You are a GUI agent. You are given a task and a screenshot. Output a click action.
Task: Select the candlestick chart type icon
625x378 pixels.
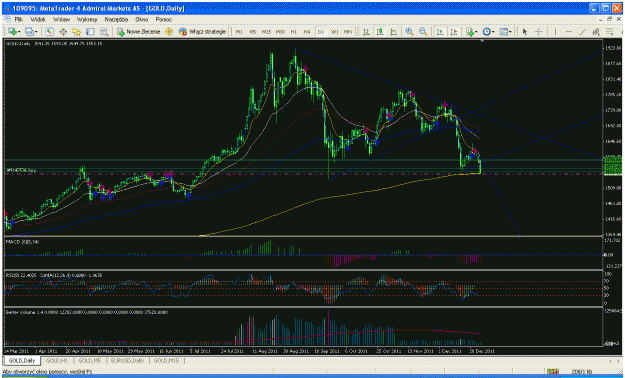(x=379, y=32)
